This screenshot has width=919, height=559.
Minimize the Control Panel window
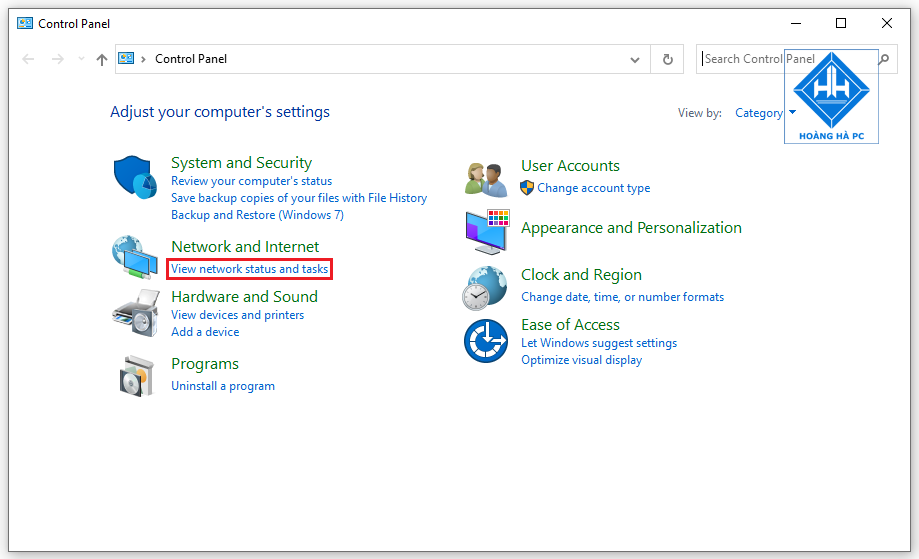click(x=796, y=23)
